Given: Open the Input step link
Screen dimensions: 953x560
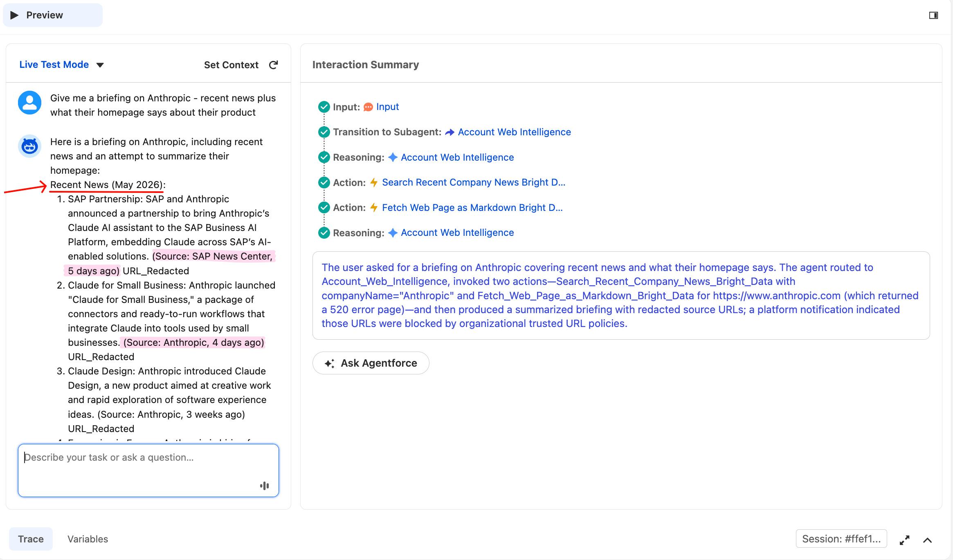Looking at the screenshot, I should [x=387, y=107].
